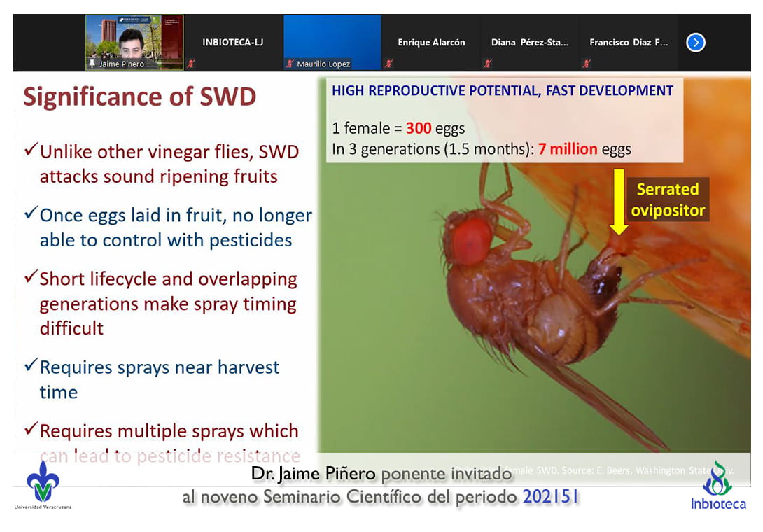The height and width of the screenshot is (532, 763).
Task: Click the checkmark before 'Requires sprays near harvest'
Action: (30, 366)
